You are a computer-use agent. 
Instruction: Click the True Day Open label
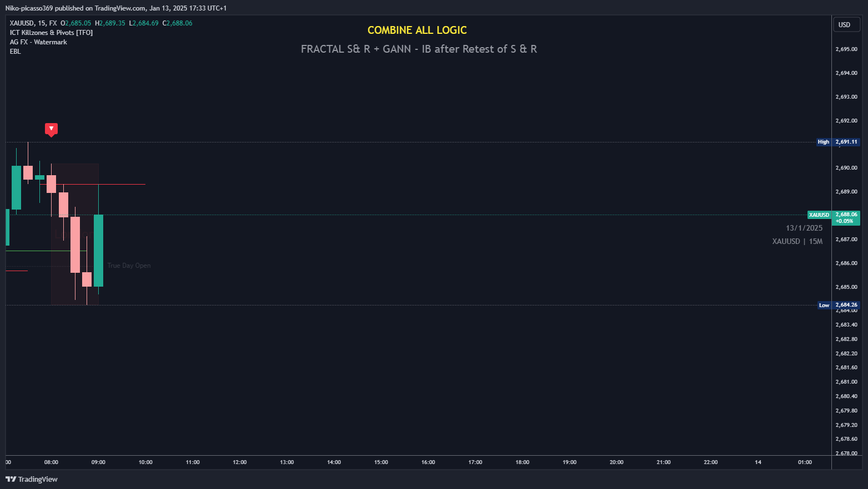click(x=129, y=266)
